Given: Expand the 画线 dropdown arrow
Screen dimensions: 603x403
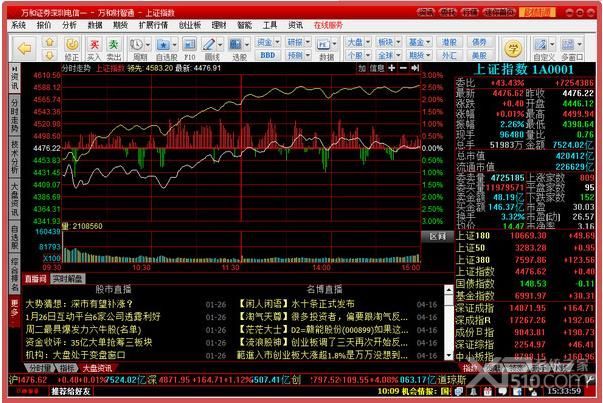Looking at the screenshot, I should [x=220, y=45].
